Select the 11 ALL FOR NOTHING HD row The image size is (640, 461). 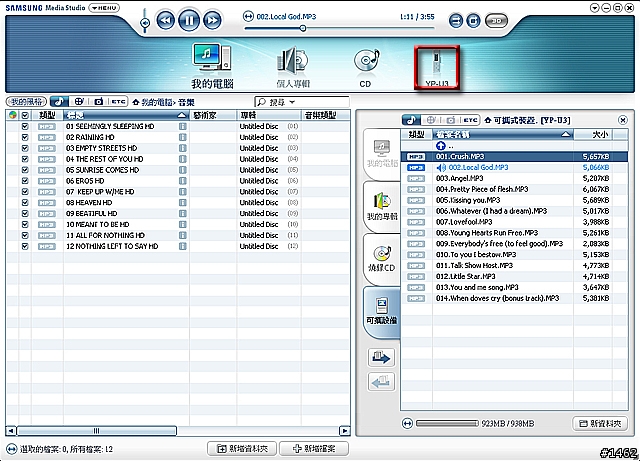tap(178, 235)
